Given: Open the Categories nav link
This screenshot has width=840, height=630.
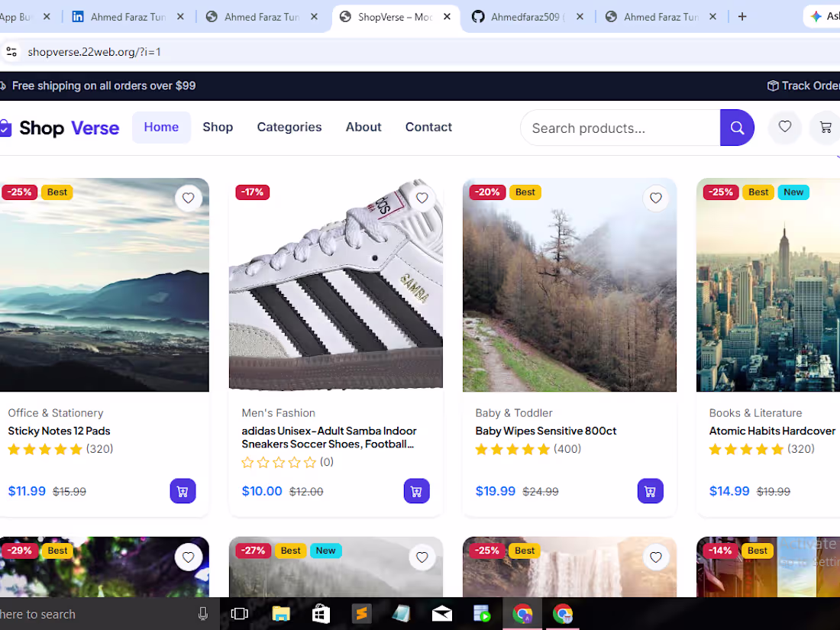Looking at the screenshot, I should [x=289, y=127].
